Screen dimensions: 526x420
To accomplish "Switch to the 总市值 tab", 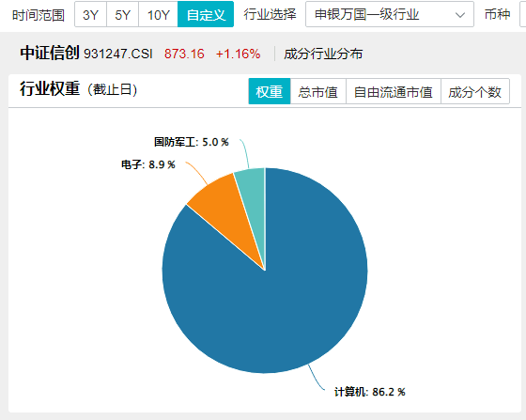I will (318, 91).
